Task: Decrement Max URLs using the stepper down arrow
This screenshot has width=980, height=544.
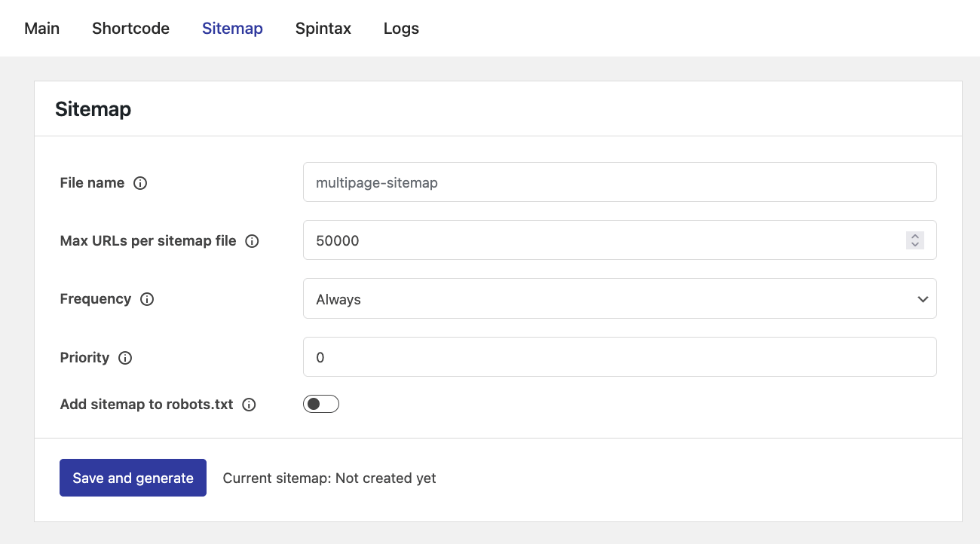Action: pos(914,244)
